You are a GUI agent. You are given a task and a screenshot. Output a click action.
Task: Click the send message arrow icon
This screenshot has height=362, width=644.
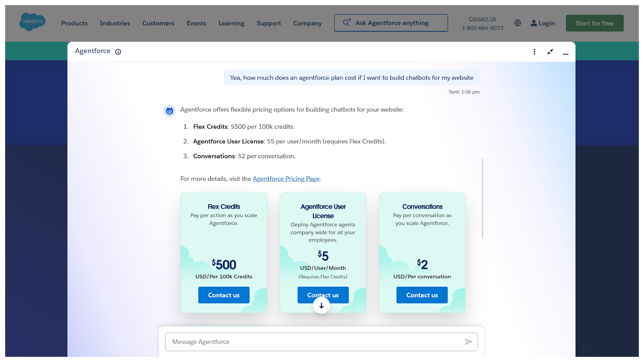pos(469,342)
